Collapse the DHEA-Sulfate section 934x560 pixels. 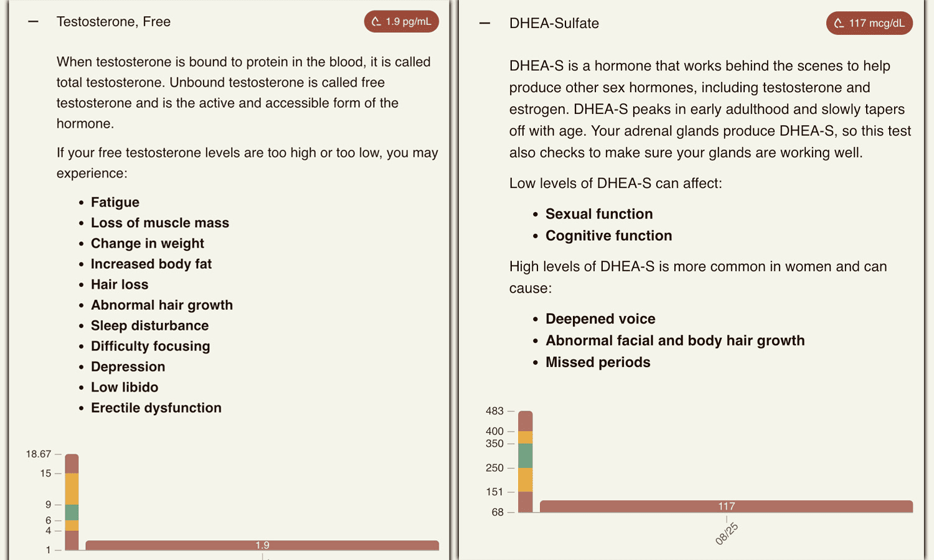(485, 24)
